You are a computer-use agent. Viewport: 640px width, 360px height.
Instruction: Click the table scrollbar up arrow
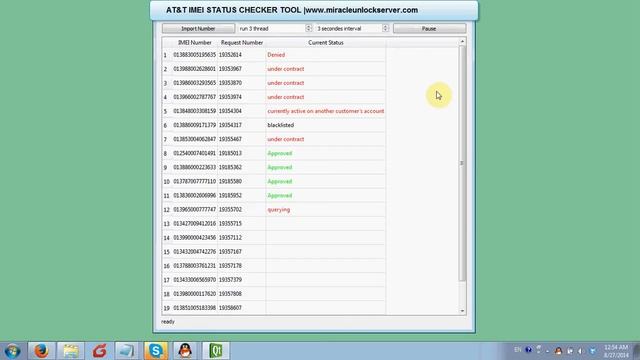462,41
